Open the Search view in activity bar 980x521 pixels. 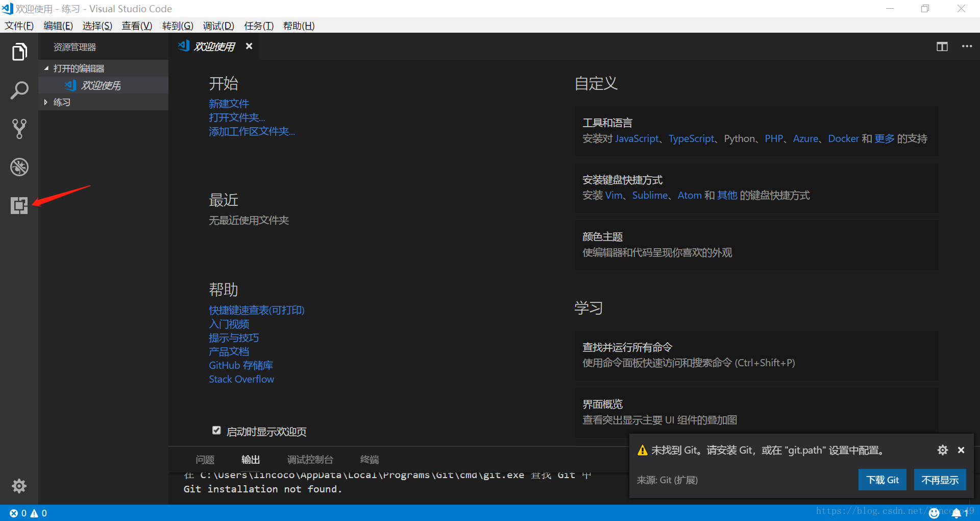[x=19, y=90]
